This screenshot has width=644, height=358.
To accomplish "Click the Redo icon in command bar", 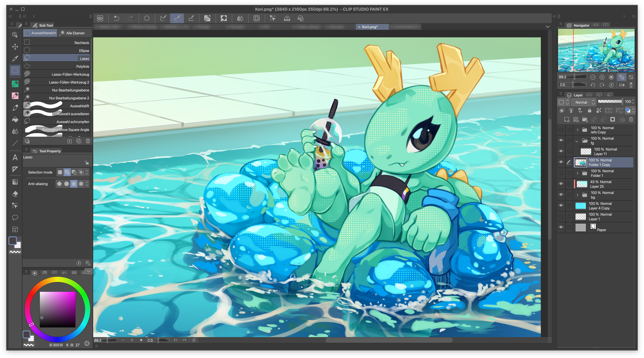I will tap(130, 18).
